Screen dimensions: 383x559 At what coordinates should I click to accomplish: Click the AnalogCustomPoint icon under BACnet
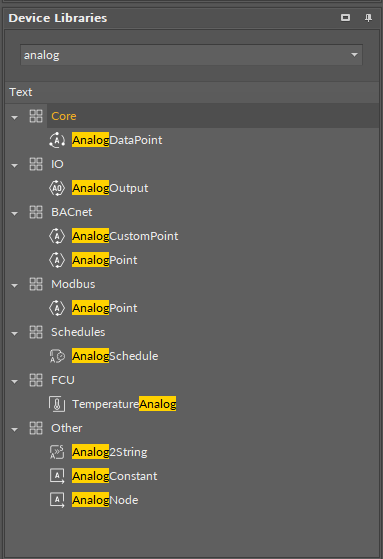tap(57, 236)
